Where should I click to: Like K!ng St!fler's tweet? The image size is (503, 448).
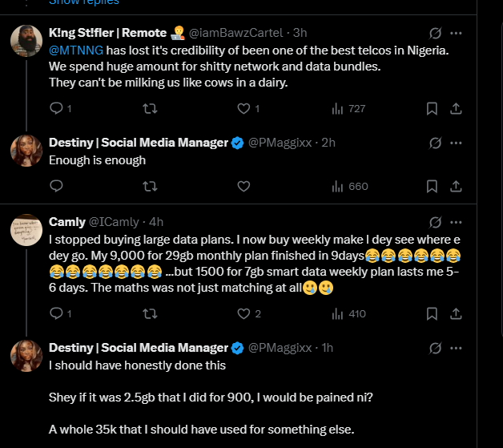(243, 108)
